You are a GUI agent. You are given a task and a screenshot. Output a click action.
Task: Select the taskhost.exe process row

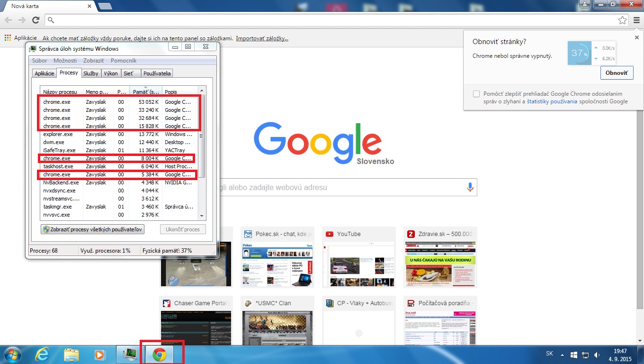[x=119, y=166]
